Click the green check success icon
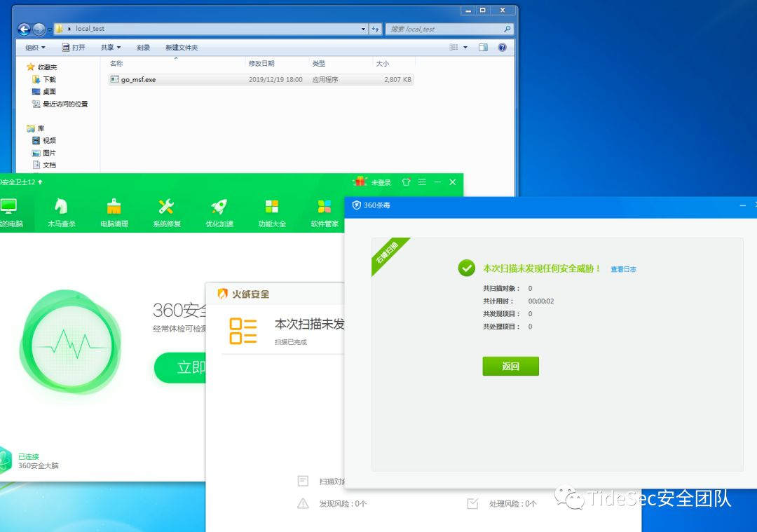The image size is (757, 532). (466, 268)
